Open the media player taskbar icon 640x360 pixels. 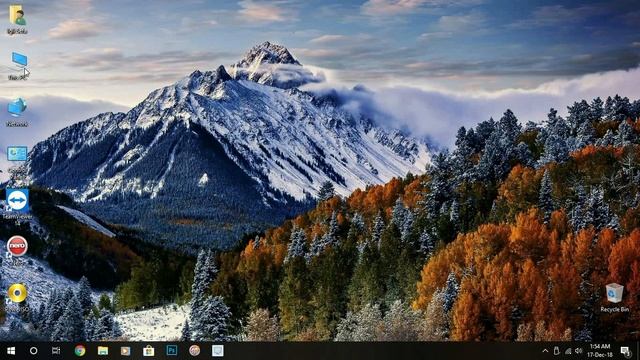click(x=126, y=351)
